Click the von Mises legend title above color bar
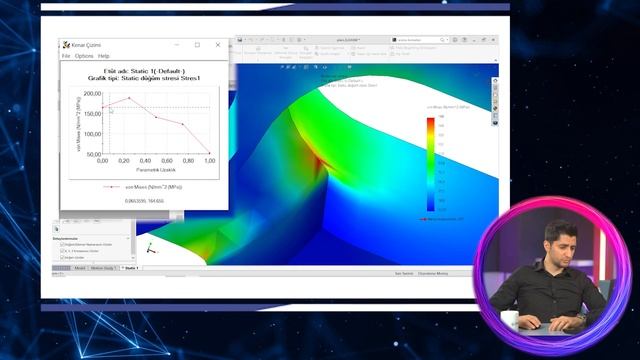This screenshot has height=360, width=640. click(448, 107)
